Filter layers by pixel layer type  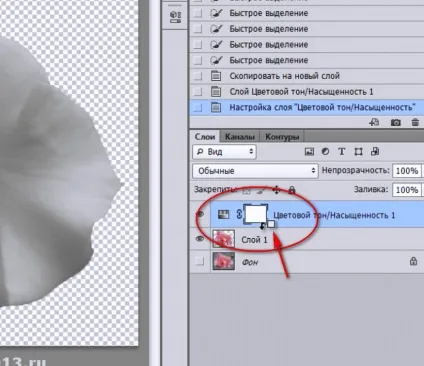[309, 152]
